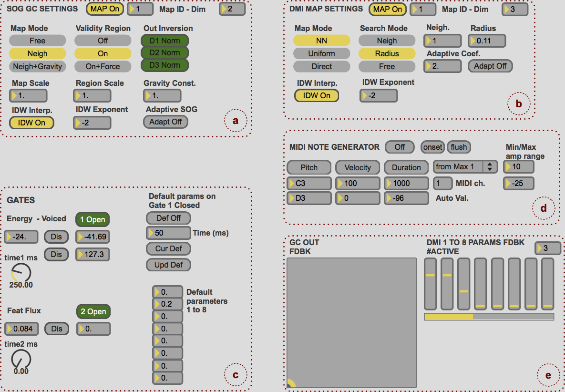Click the flush button
The height and width of the screenshot is (392, 565).
[x=459, y=147]
